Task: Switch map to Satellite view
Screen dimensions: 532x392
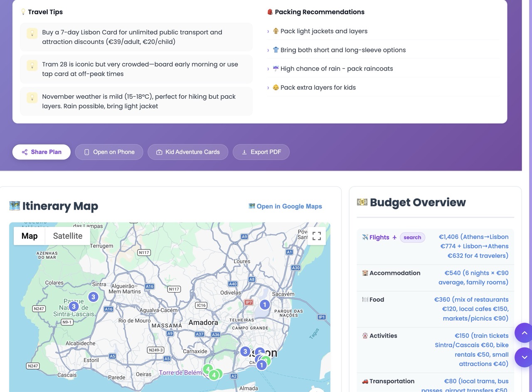Action: click(68, 236)
